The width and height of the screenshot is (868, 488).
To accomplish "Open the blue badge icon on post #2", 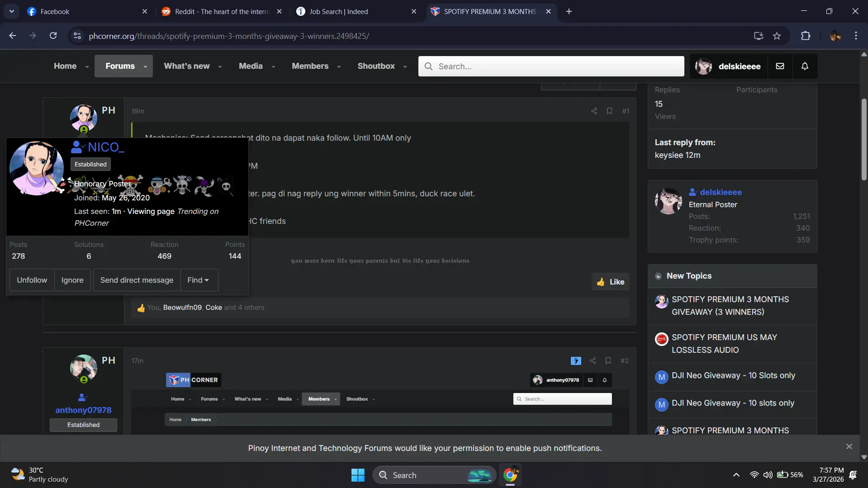I will pos(576,361).
